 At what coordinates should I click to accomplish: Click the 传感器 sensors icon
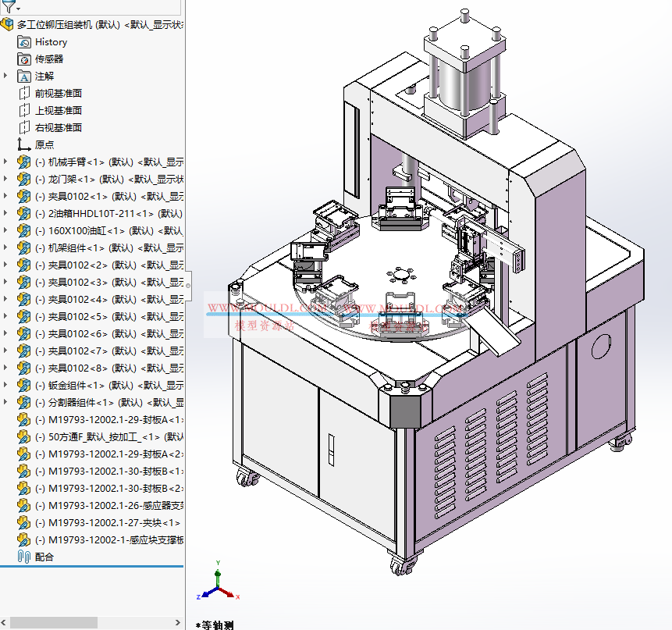(x=23, y=59)
